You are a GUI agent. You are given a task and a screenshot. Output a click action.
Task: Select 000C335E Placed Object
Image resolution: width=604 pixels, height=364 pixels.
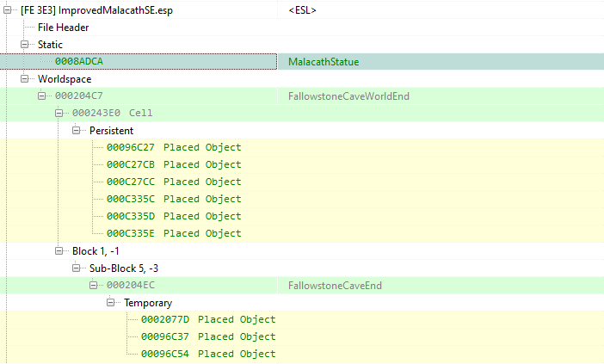[174, 233]
